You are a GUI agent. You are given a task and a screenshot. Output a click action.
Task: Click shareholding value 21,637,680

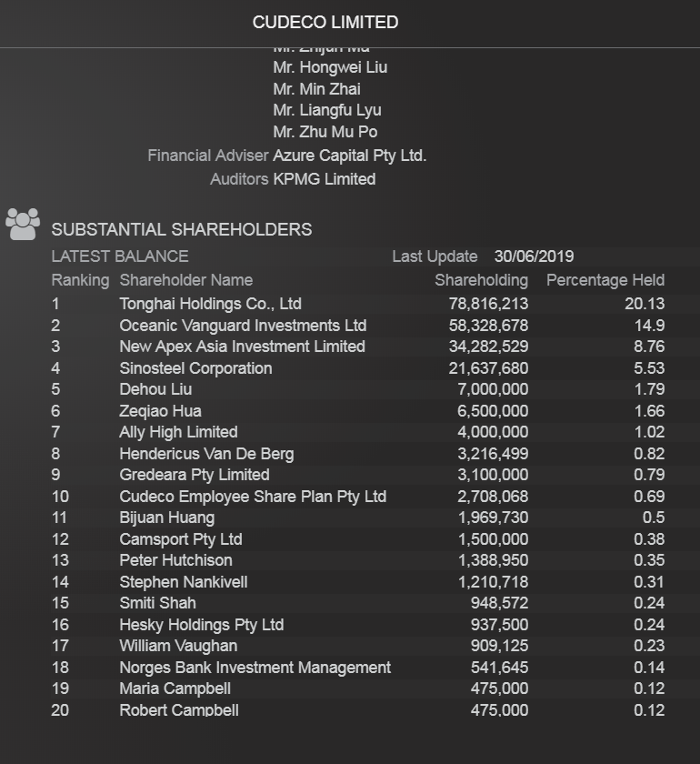pyautogui.click(x=488, y=368)
